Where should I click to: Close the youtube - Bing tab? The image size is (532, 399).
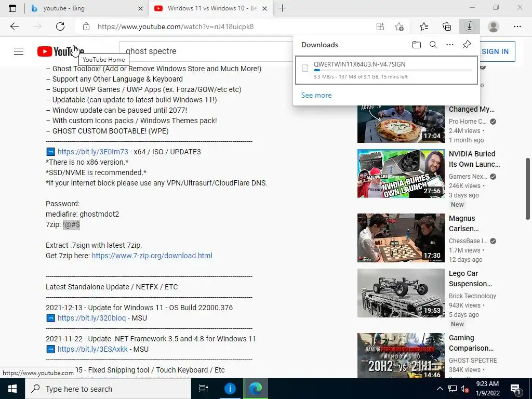(x=140, y=8)
